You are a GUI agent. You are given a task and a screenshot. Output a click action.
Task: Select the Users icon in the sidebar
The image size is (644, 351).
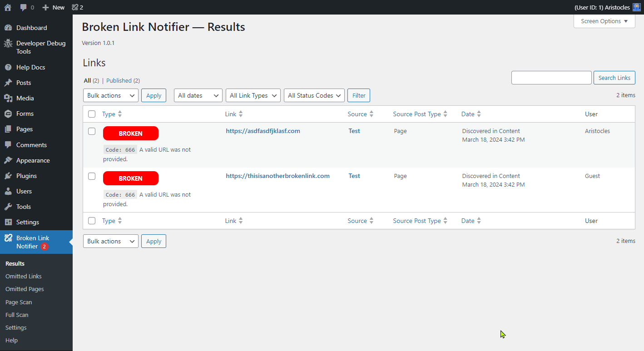[x=10, y=191]
